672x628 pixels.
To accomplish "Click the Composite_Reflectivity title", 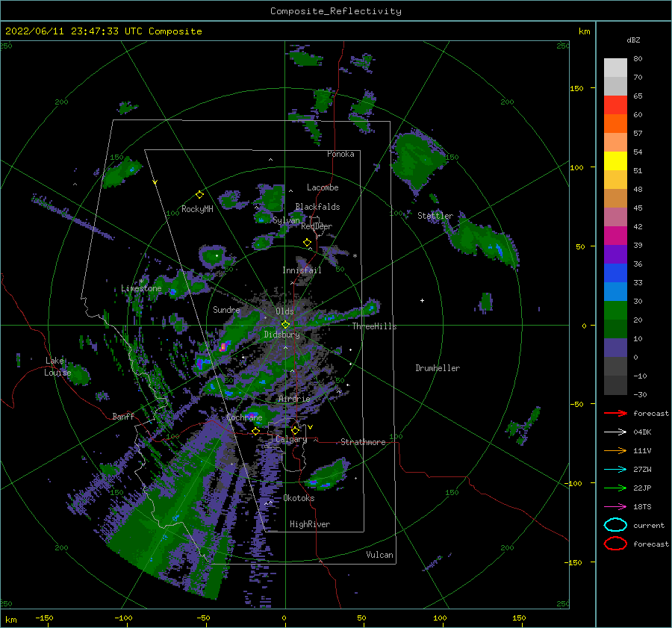I will click(x=335, y=11).
